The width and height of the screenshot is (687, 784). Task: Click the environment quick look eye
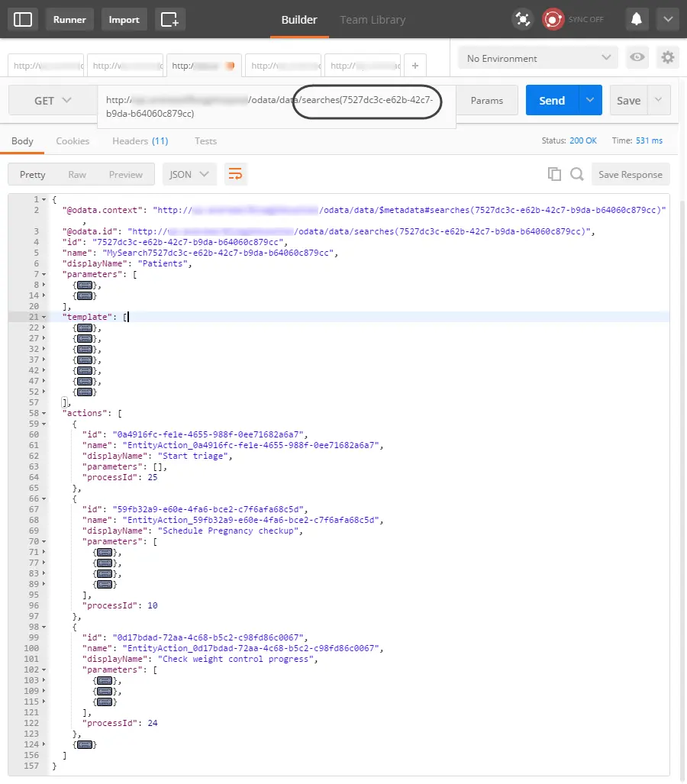(x=637, y=57)
